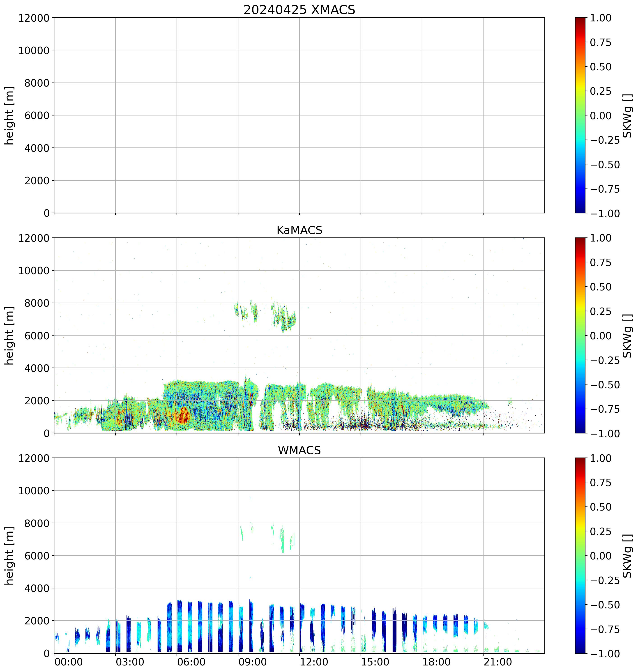Click the KaMACS colorbar gradient
The height and width of the screenshot is (672, 638).
(580, 335)
